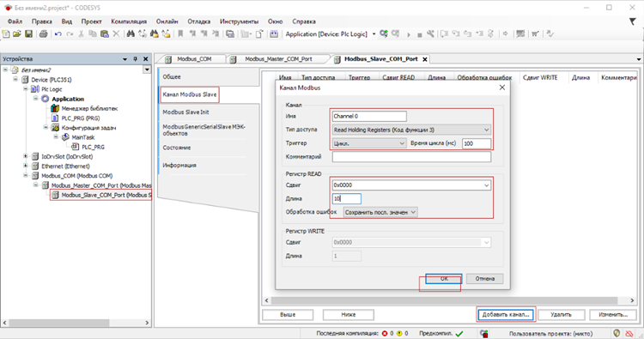Click the build tools wrench icon
This screenshot has width=644, height=339.
pos(430,34)
